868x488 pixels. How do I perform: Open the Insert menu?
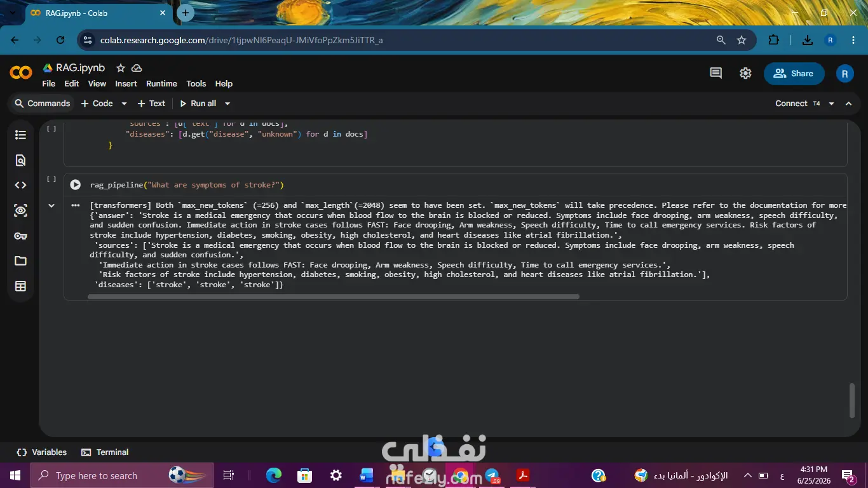[x=126, y=83]
